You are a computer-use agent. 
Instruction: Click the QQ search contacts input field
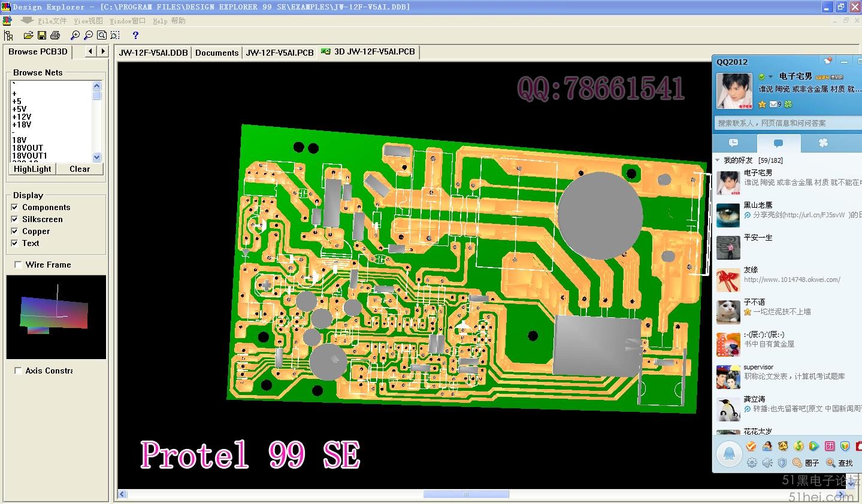tap(788, 123)
